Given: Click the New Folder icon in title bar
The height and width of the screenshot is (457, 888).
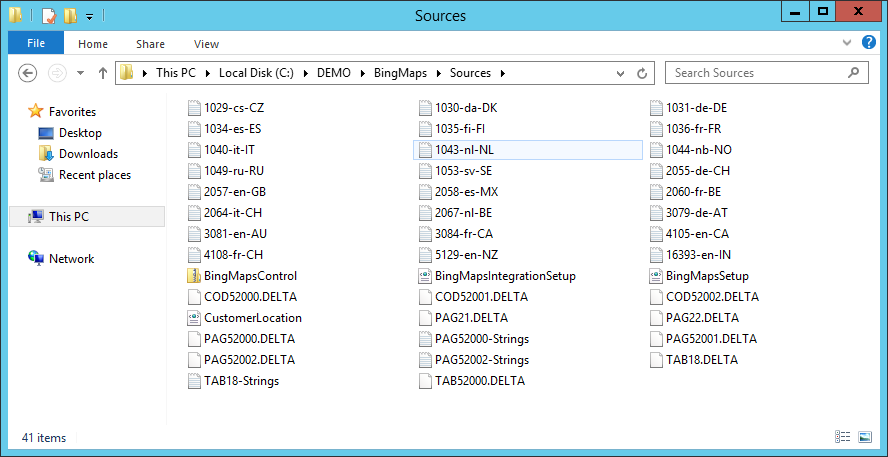Looking at the screenshot, I should tap(69, 15).
